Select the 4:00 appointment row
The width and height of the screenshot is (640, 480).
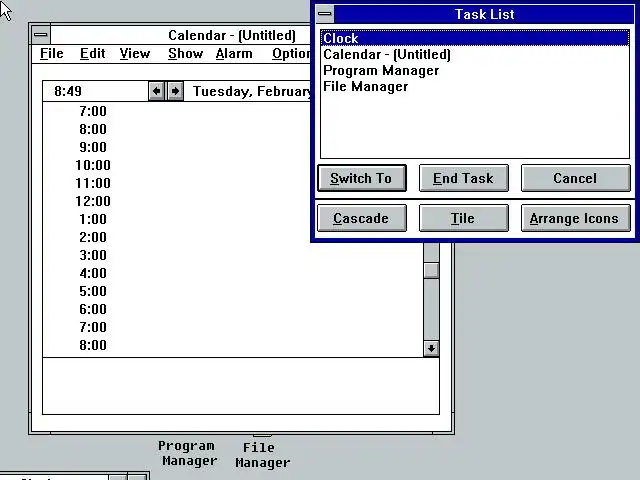[x=233, y=273]
